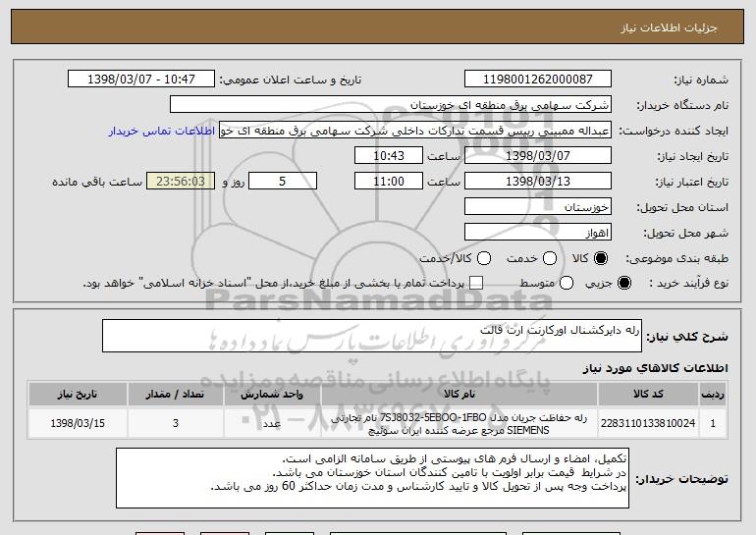Check the اسناد خزانه اسلامی payment checkbox

click(476, 284)
